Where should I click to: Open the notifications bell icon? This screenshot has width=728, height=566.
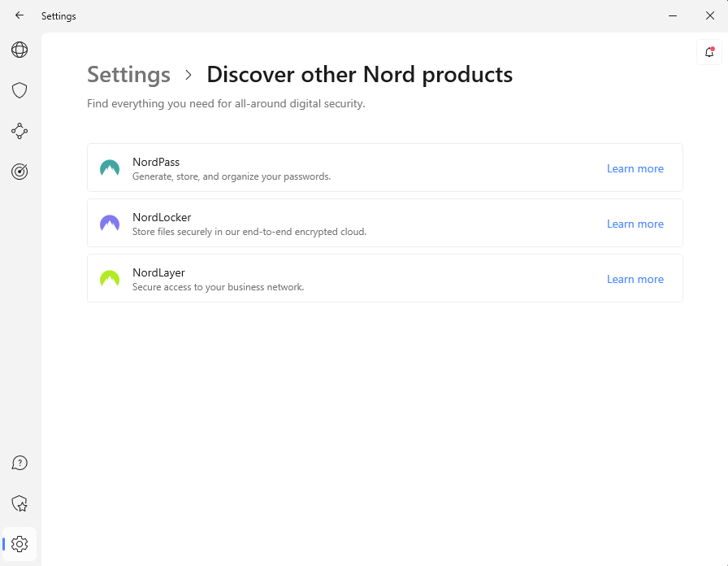pyautogui.click(x=709, y=52)
